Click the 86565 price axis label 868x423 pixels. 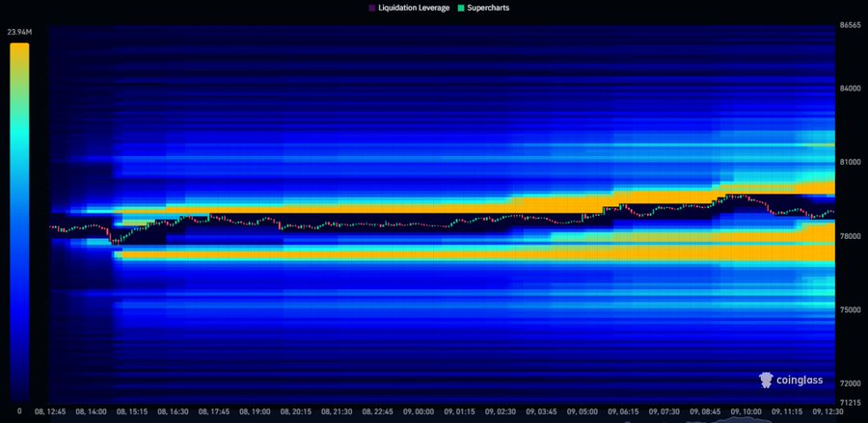[x=850, y=25]
